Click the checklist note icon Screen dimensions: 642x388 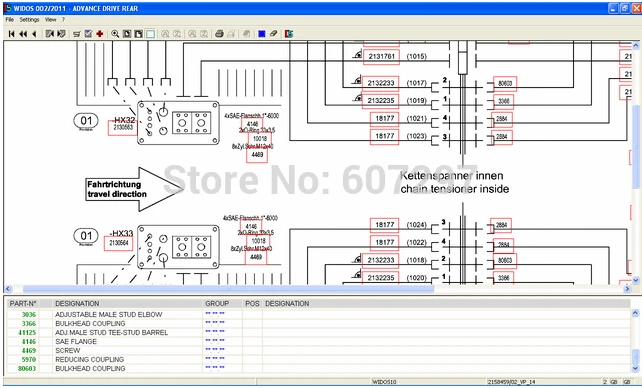[x=88, y=34]
